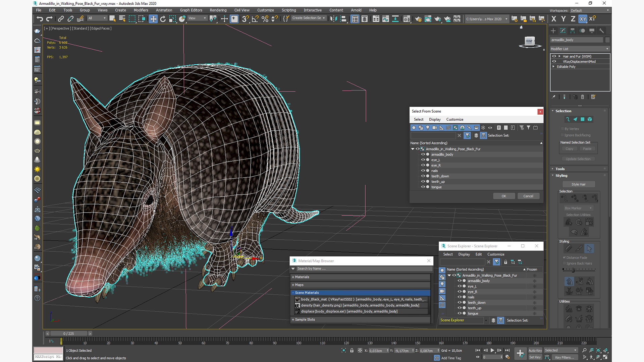
Task: Toggle the 3D Snaps tool
Action: (246, 19)
